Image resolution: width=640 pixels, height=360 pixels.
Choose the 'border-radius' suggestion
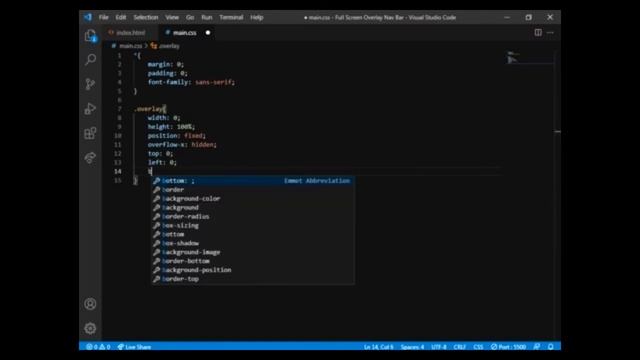[x=253, y=217]
